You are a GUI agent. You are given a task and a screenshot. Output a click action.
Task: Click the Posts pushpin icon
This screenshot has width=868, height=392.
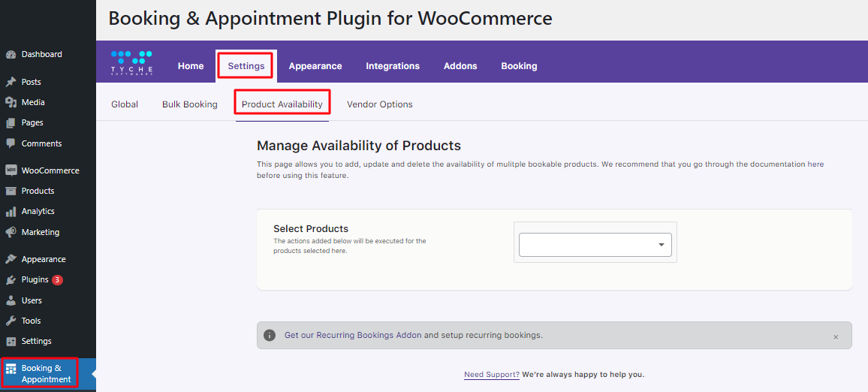click(x=11, y=82)
